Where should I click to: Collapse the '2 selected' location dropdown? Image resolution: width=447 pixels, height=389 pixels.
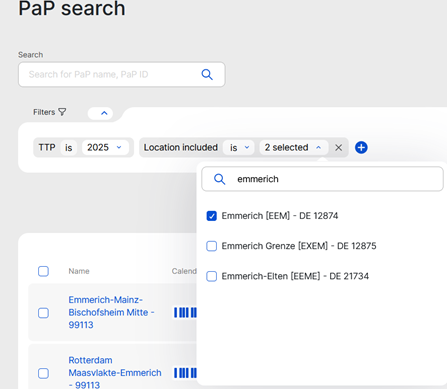294,147
